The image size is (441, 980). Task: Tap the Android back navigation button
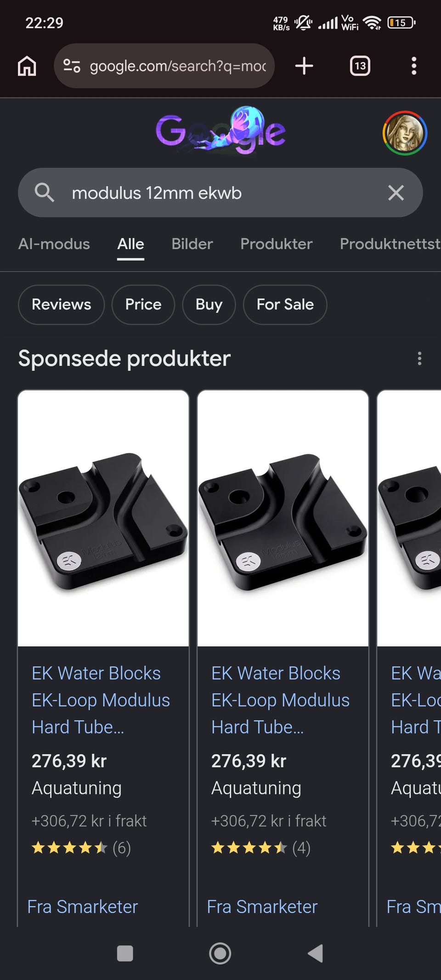click(x=315, y=953)
